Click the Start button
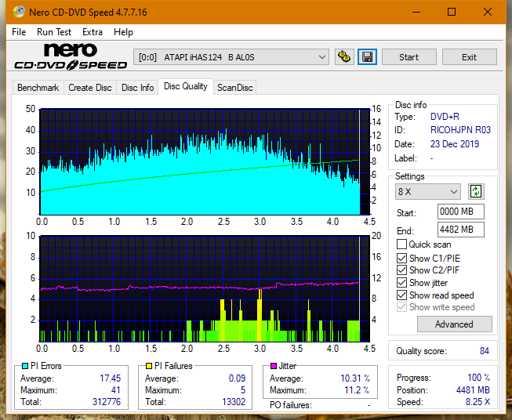Screen dimensions: 512x420 pos(409,57)
